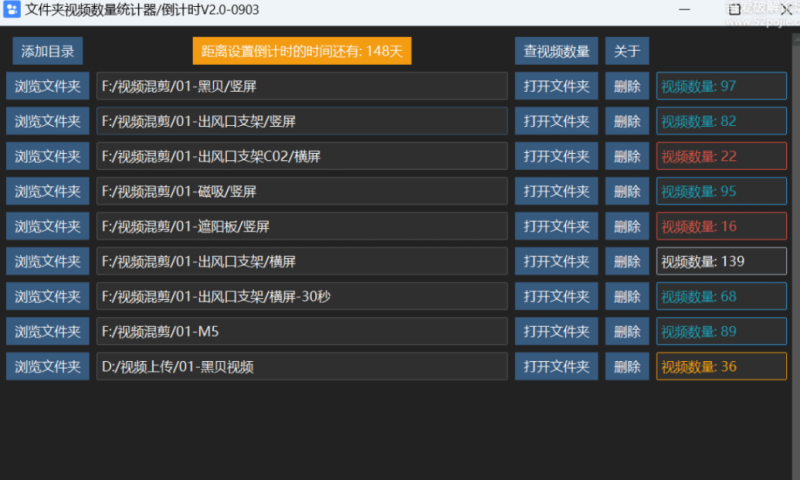Open folder for 01-出风口支架C02/横屏 row

pyautogui.click(x=556, y=156)
